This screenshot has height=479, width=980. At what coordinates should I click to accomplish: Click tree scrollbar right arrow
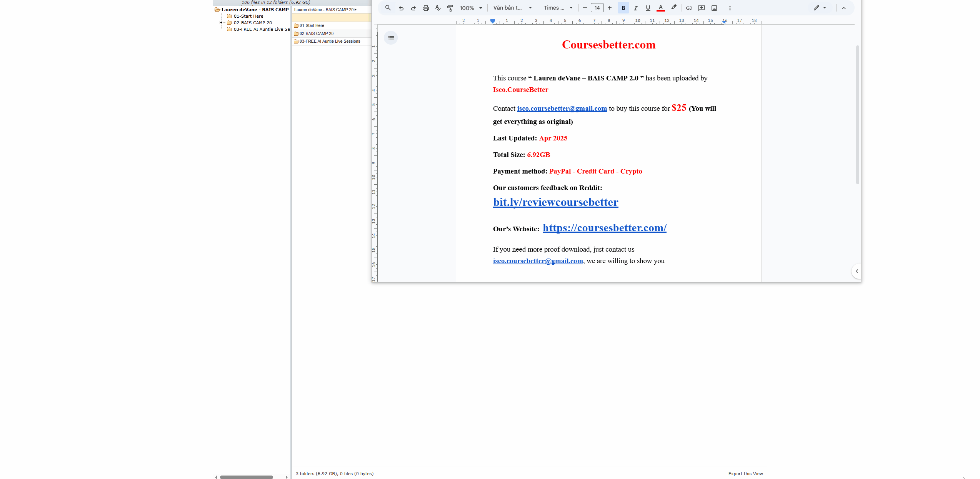(287, 477)
